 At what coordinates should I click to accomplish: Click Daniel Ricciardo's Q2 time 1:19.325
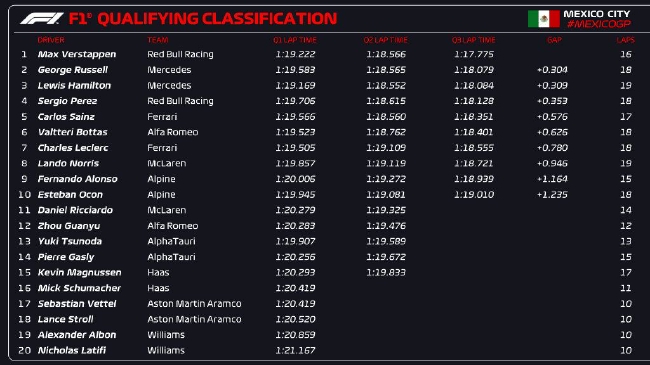tap(386, 210)
